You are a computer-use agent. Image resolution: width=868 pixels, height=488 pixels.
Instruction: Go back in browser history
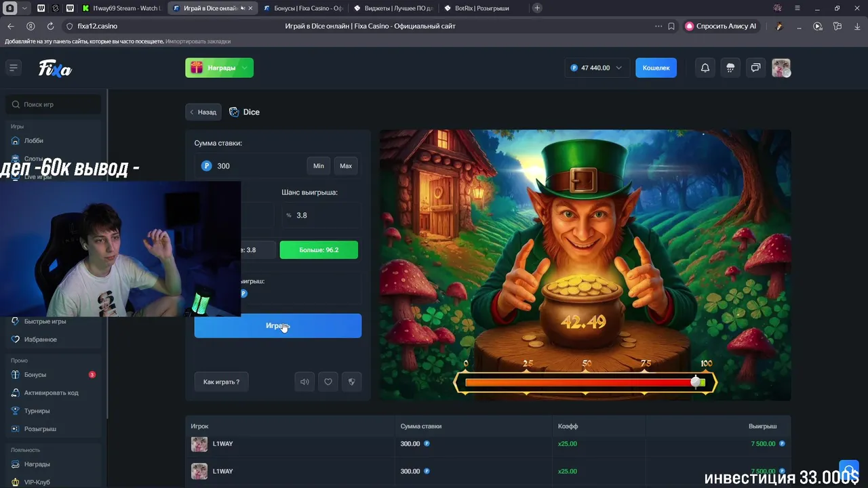11,26
